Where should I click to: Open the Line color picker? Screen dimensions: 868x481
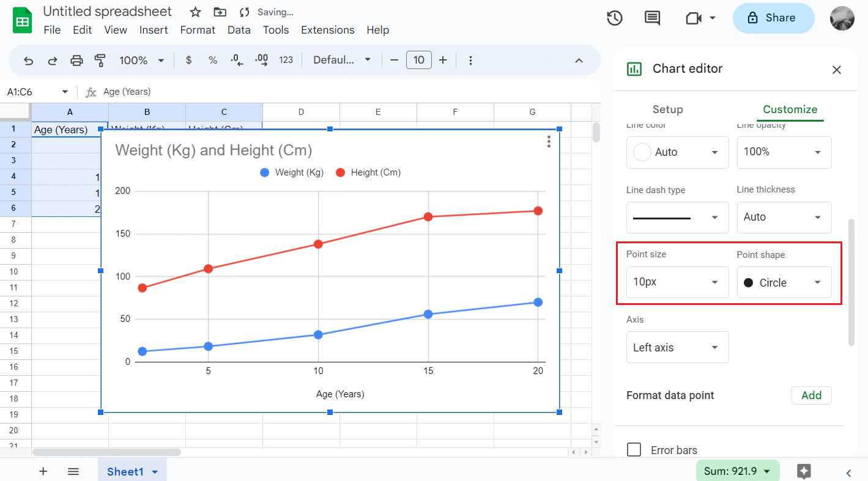coord(677,152)
